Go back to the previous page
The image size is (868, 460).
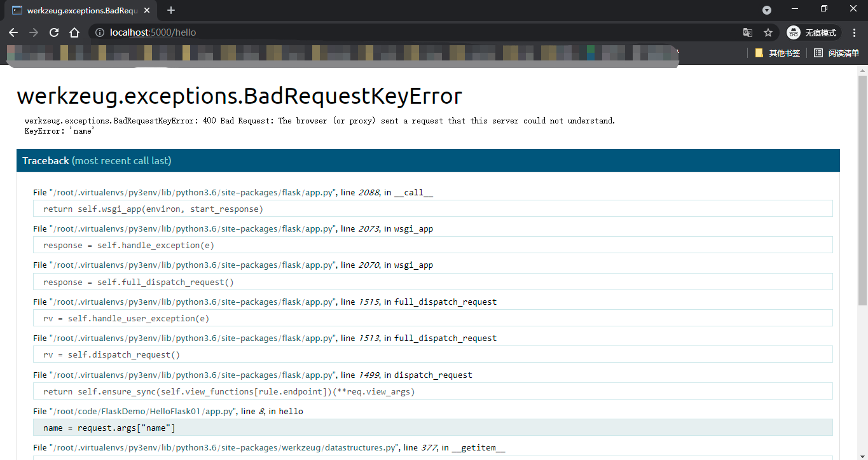[x=13, y=32]
